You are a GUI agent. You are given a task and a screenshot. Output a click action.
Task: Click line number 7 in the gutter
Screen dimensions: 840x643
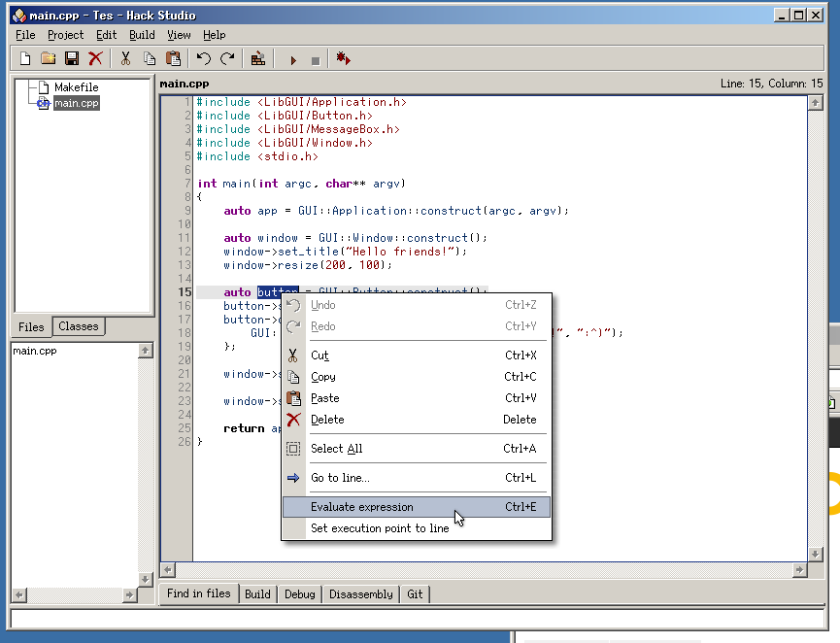(x=187, y=184)
